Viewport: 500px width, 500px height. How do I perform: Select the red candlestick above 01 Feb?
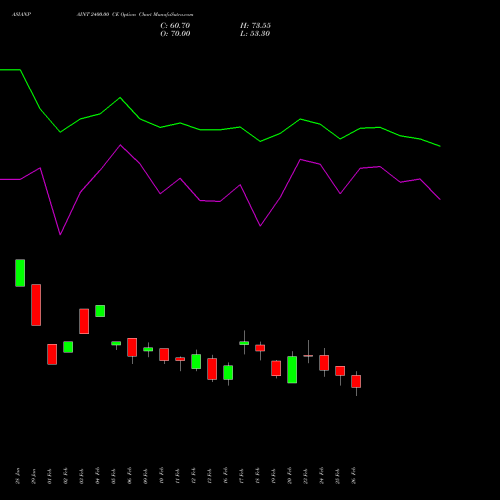[x=52, y=354]
